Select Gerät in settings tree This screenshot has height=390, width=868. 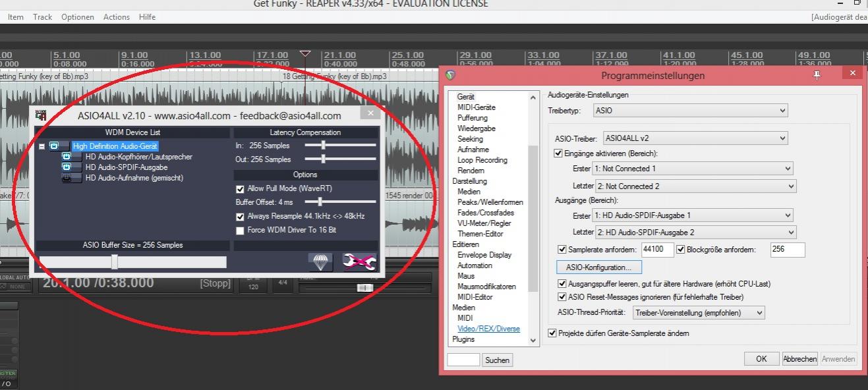click(465, 97)
